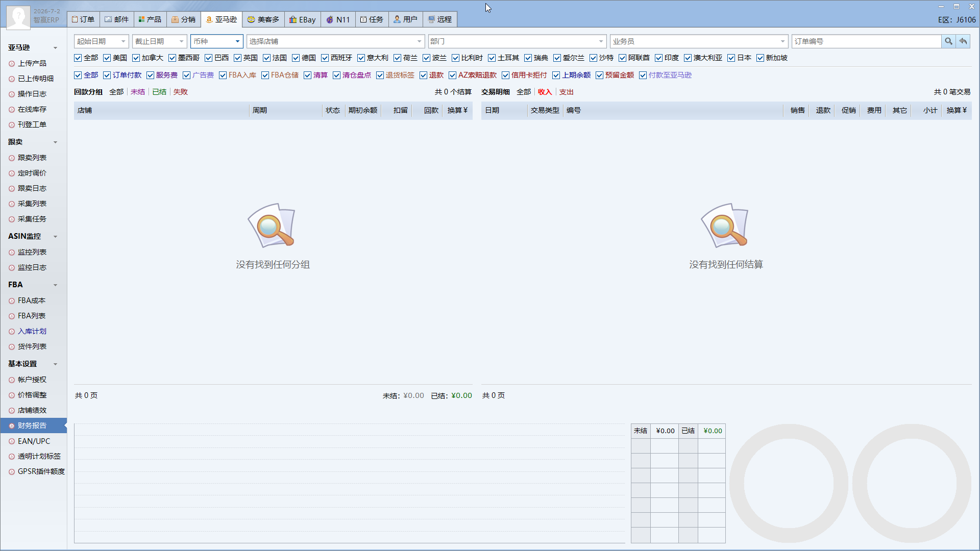The width and height of the screenshot is (980, 551).
Task: Click the bullet icon beside 货件列表
Action: [x=12, y=347]
